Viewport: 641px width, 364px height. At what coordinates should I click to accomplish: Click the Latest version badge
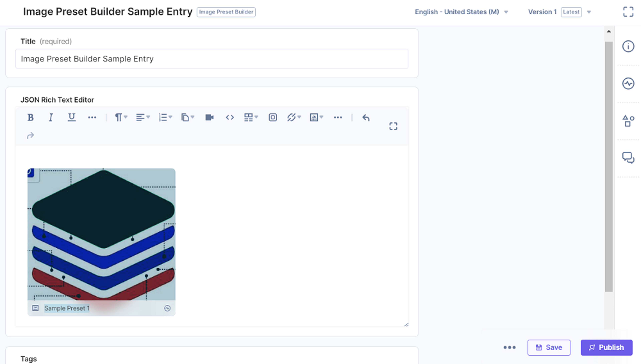571,12
